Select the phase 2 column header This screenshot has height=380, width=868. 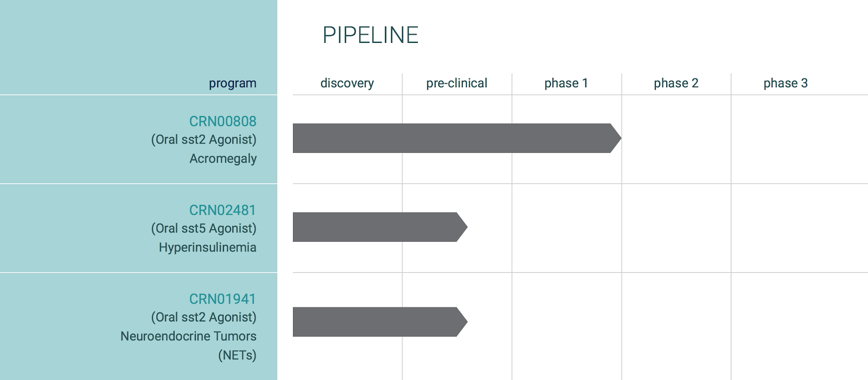click(x=676, y=83)
